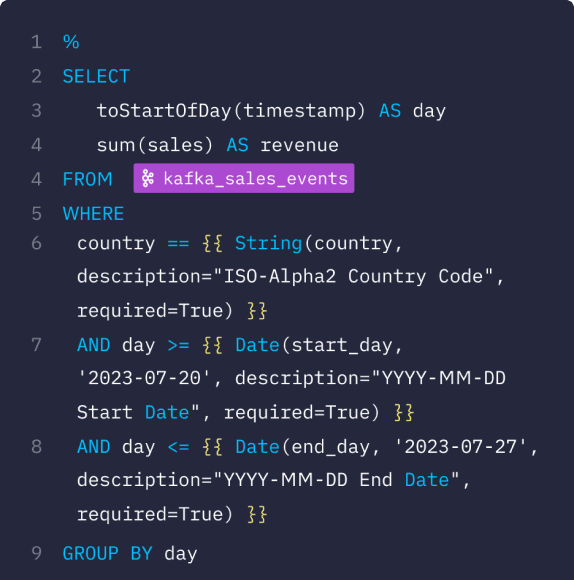Screen dimensions: 574x580
Task: Click line number 1 in gutter
Action: 37,42
